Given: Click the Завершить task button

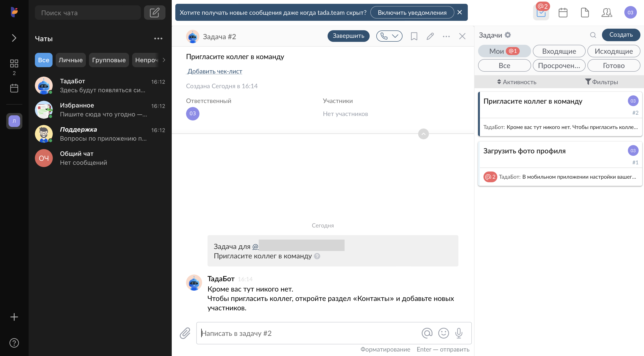Looking at the screenshot, I should point(349,36).
